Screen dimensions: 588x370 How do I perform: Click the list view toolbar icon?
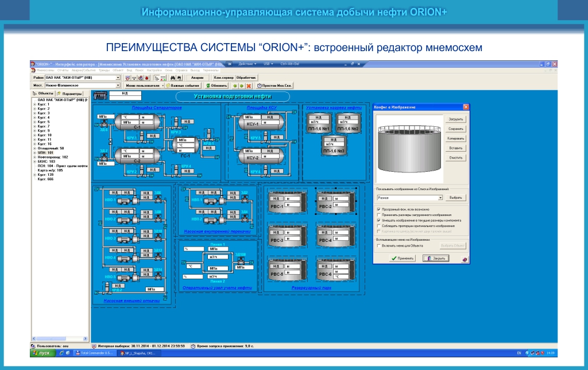(163, 78)
